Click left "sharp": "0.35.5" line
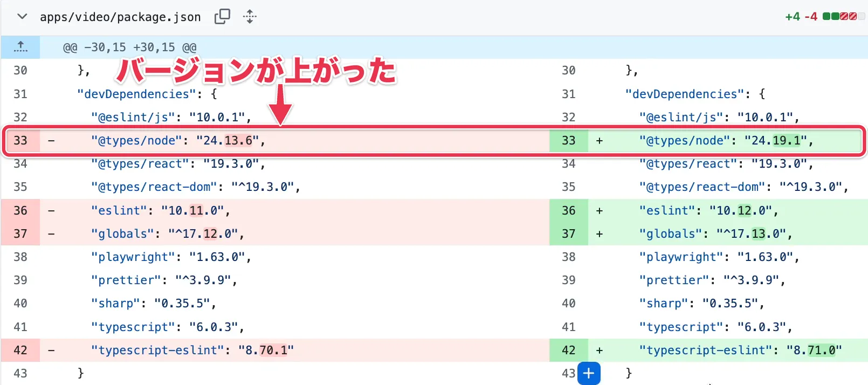Screen dimensions: 868x385 click(x=154, y=304)
